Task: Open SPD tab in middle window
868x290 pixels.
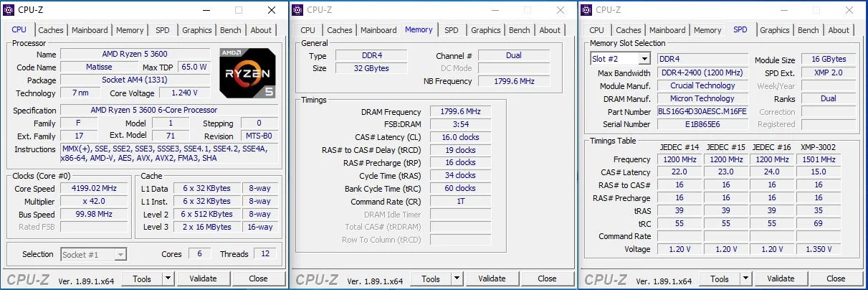Action: (x=452, y=30)
